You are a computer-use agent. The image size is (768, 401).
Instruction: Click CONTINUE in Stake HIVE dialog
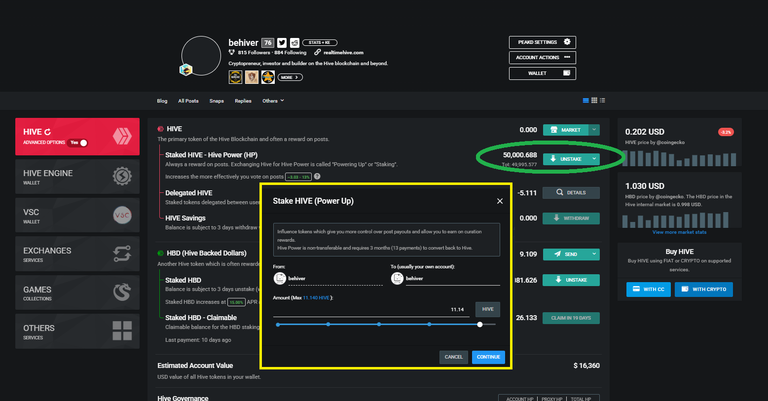coord(488,357)
